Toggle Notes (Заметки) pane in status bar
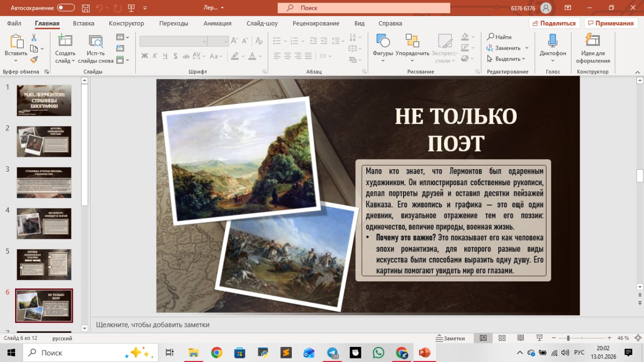644x362 pixels. pyautogui.click(x=450, y=338)
